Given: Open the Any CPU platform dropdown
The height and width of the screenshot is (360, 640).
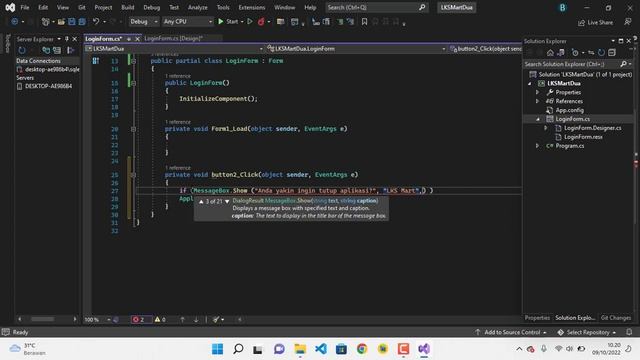Looking at the screenshot, I should click(188, 22).
